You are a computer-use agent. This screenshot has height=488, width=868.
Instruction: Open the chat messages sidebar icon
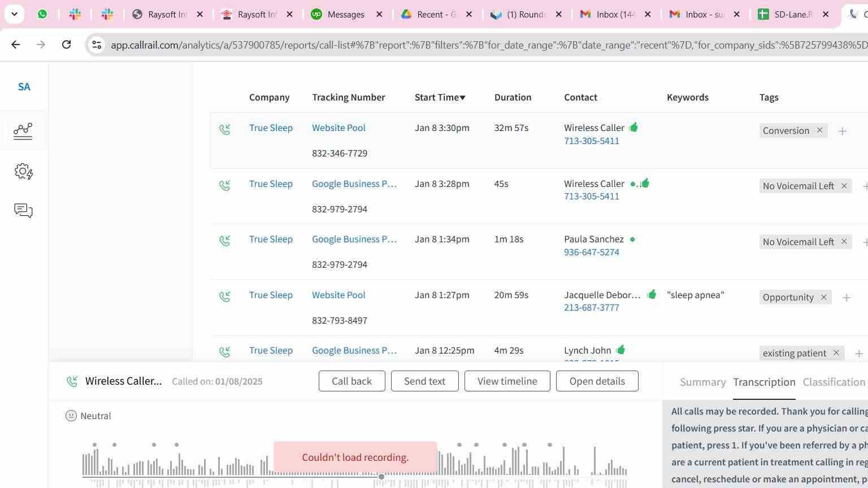click(x=23, y=211)
